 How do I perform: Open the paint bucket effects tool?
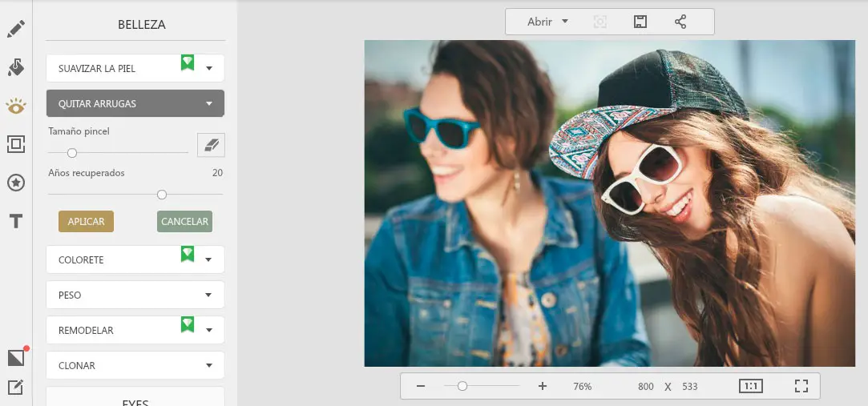tap(16, 67)
